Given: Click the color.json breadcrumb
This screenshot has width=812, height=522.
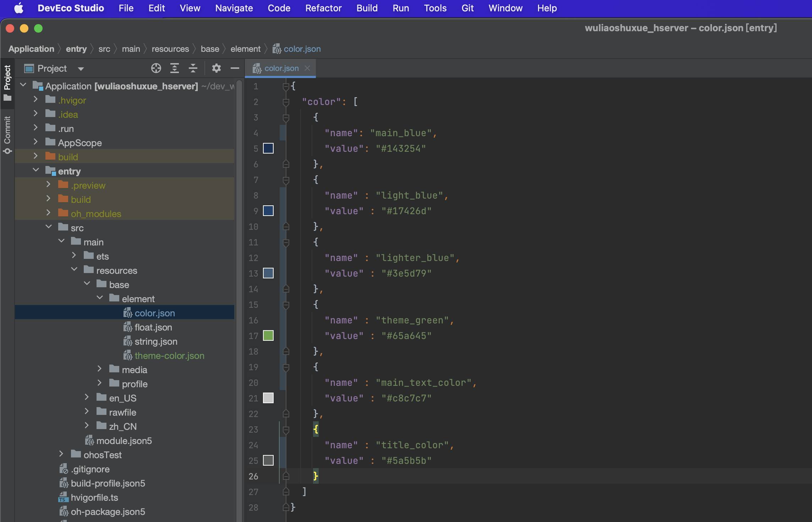Looking at the screenshot, I should coord(297,49).
